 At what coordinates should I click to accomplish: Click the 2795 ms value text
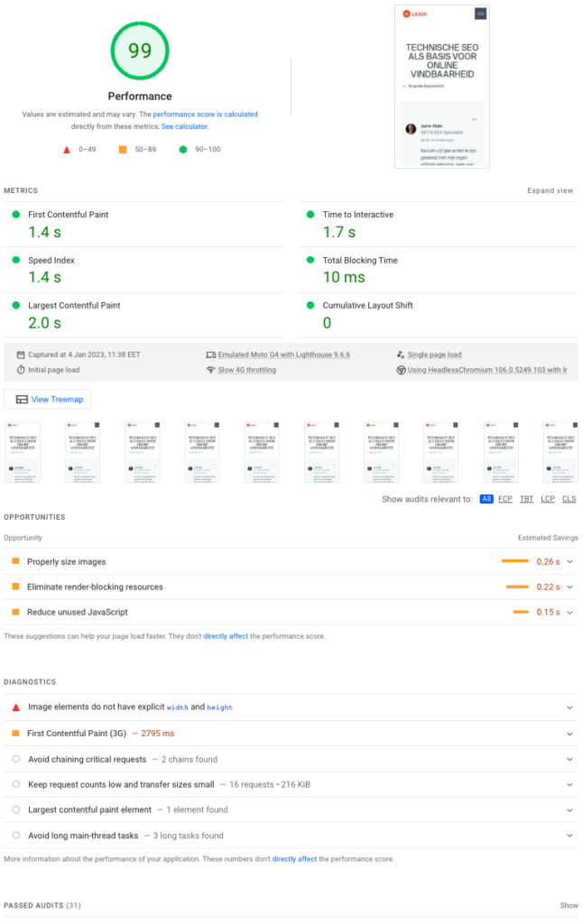coord(158,733)
